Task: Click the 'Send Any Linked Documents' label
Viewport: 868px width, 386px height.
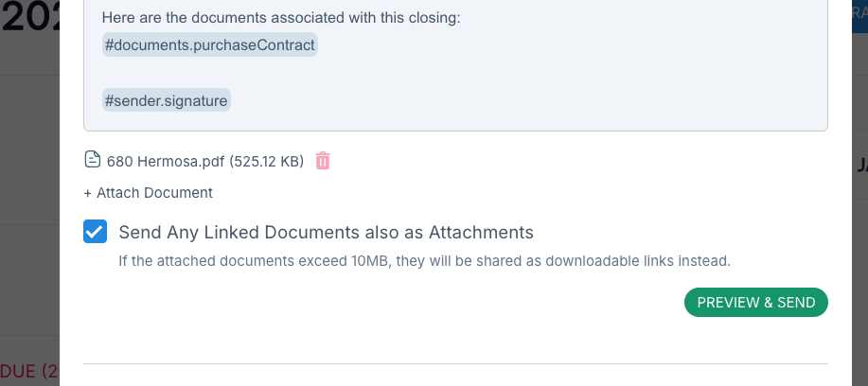Action: pos(326,232)
